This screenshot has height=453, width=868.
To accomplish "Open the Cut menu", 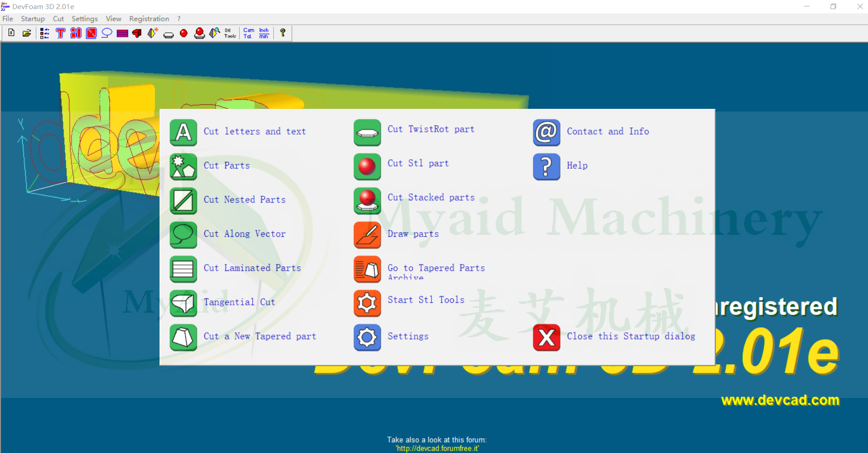I will [x=58, y=19].
